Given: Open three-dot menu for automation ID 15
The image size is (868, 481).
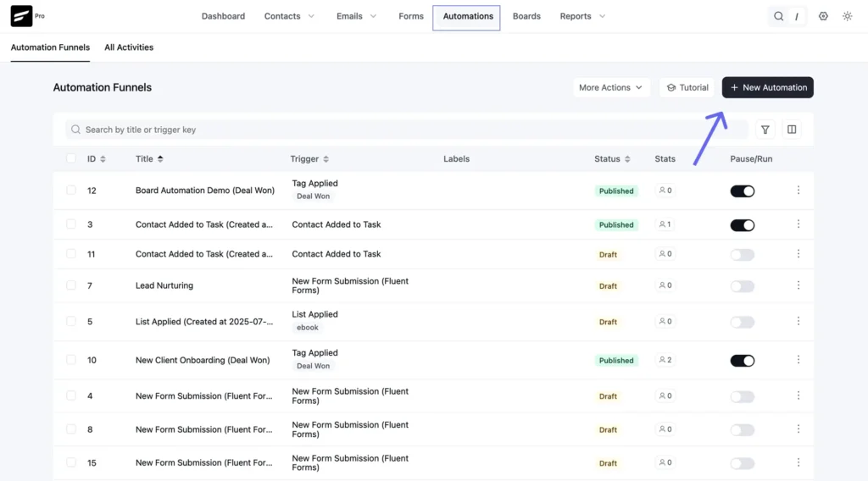Looking at the screenshot, I should 798,462.
